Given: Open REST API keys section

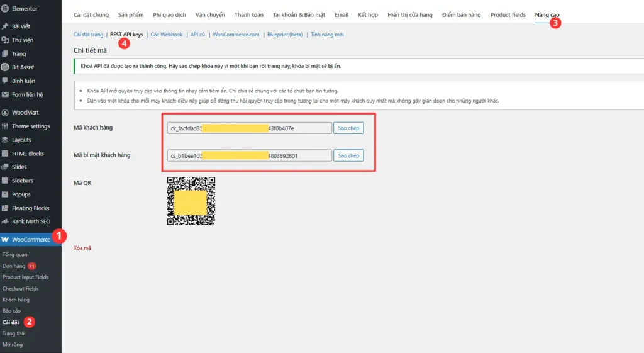Looking at the screenshot, I should (x=126, y=35).
